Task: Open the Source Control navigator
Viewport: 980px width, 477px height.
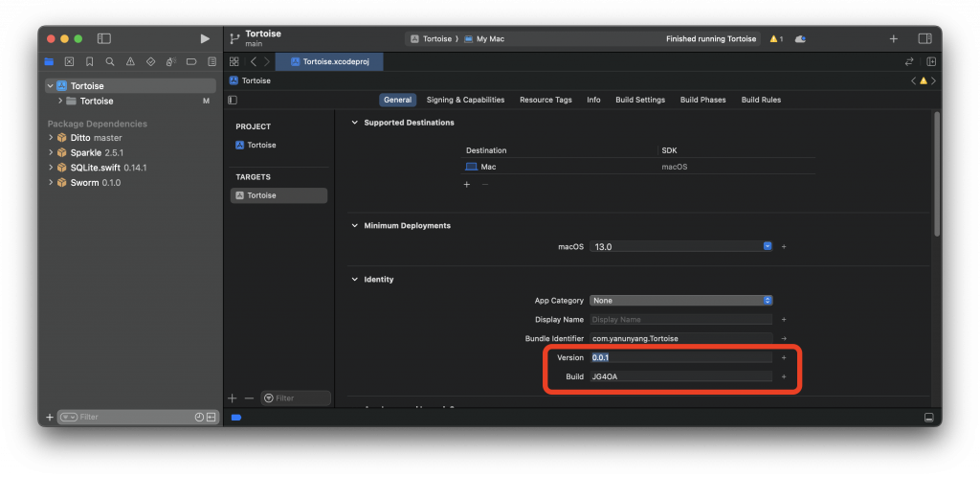Action: [69, 62]
